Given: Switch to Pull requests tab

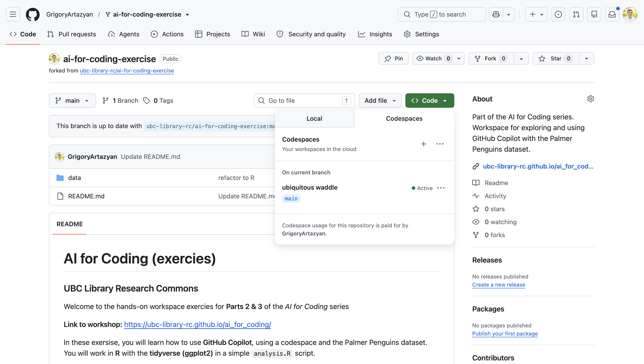Looking at the screenshot, I should pyautogui.click(x=72, y=34).
